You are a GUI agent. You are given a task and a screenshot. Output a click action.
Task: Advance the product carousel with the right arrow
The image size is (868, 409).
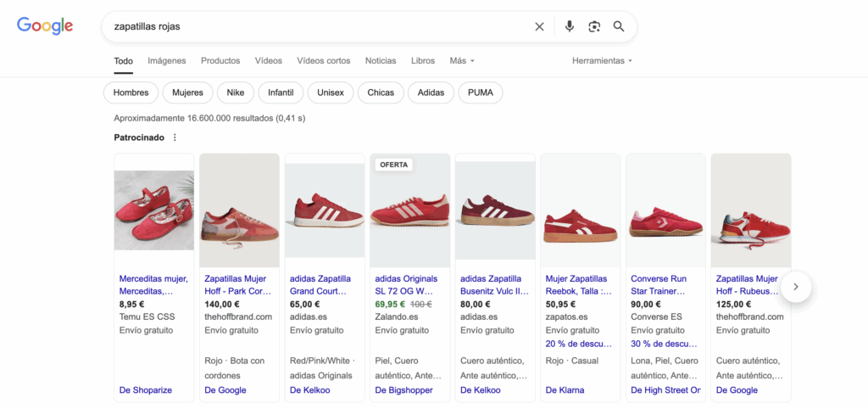[796, 287]
